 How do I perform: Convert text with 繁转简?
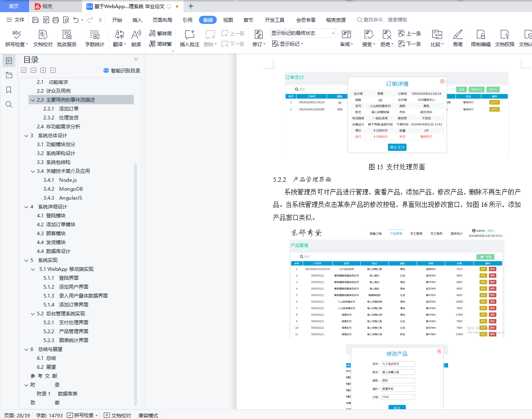160,34
